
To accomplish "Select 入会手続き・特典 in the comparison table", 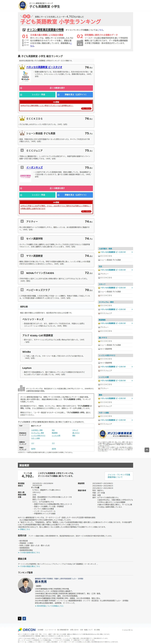I will coord(37,430).
